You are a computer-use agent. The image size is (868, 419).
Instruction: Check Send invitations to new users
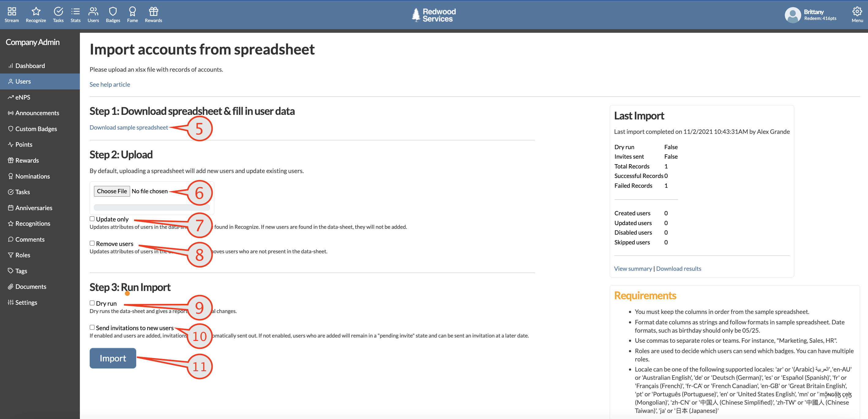92,327
